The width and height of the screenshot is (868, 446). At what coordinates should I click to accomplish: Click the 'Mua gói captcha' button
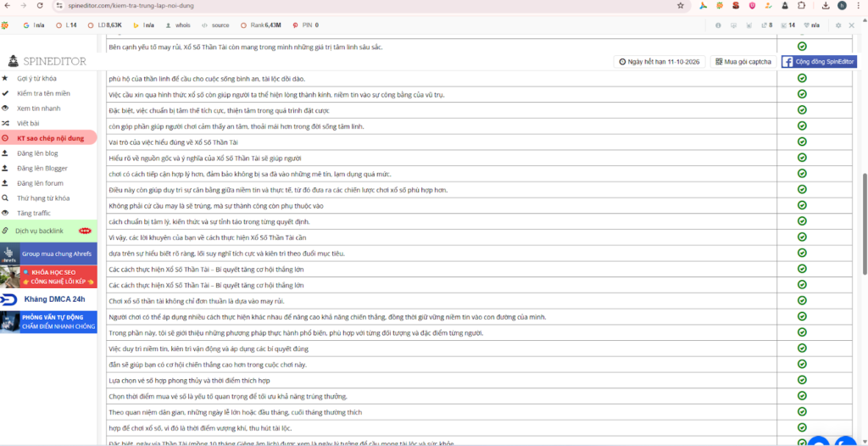tap(743, 62)
